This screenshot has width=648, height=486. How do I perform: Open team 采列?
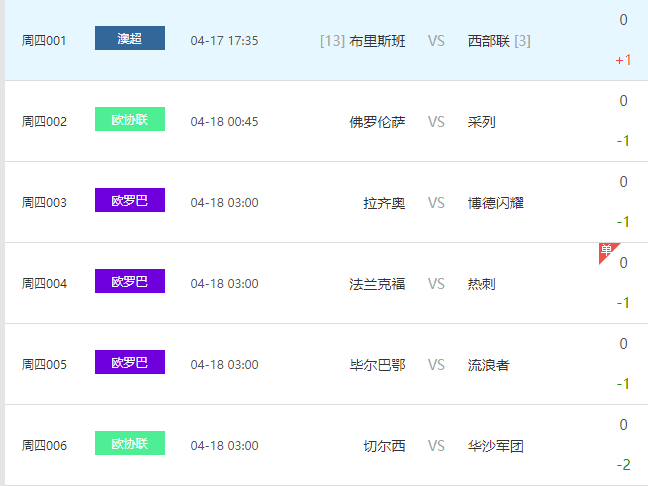481,122
